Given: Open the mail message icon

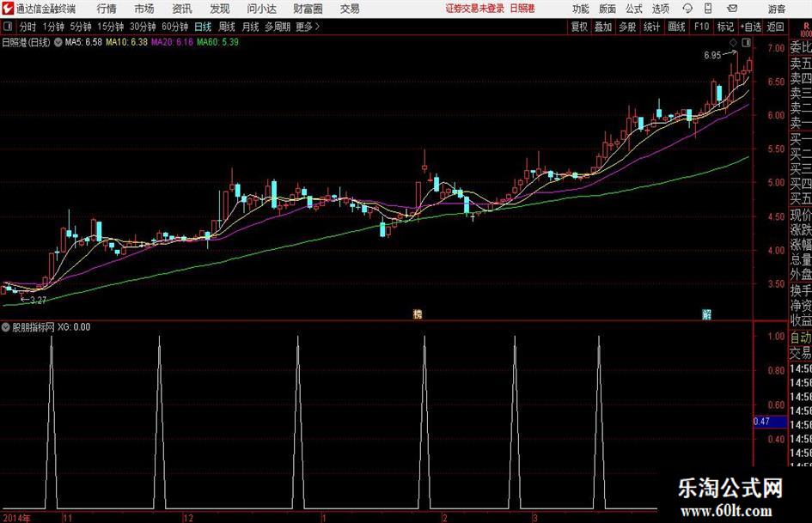Looking at the screenshot, I should tap(732, 9).
